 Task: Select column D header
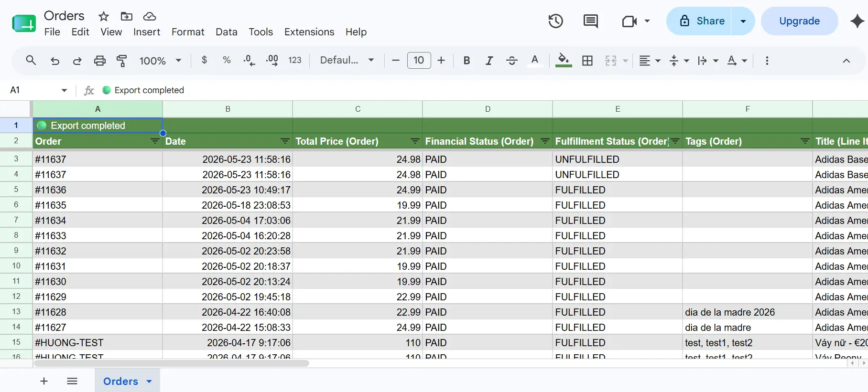tap(488, 109)
